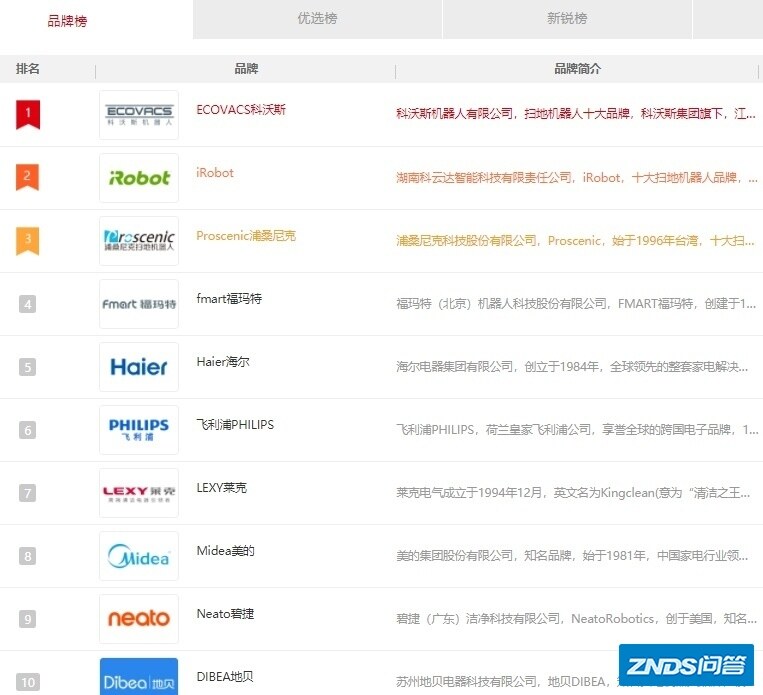763x695 pixels.
Task: Click the 荷兰皇家飞利浦公司 description
Action: 577,430
